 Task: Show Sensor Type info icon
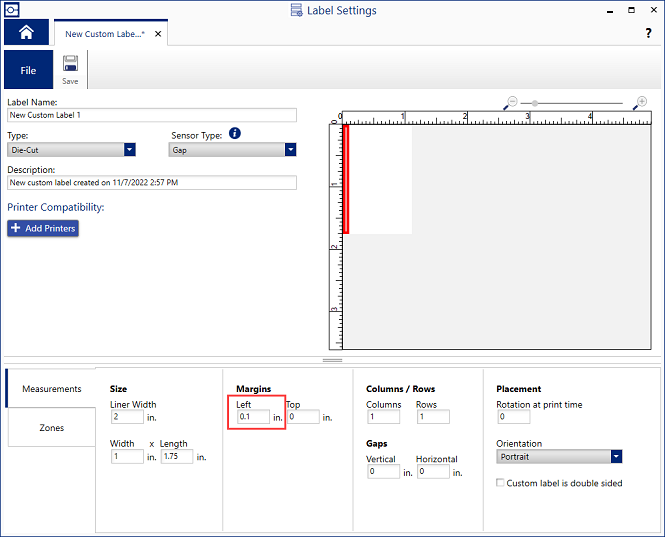pos(235,134)
